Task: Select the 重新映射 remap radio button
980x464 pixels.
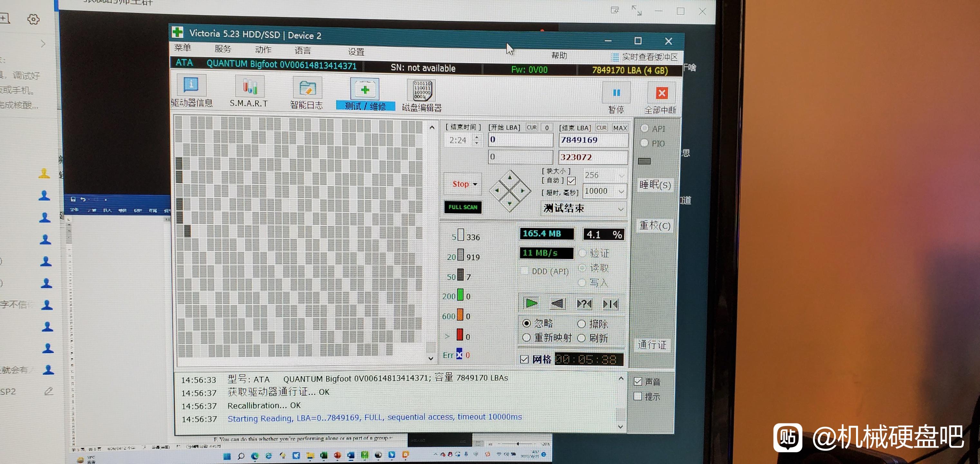Action: coord(527,337)
